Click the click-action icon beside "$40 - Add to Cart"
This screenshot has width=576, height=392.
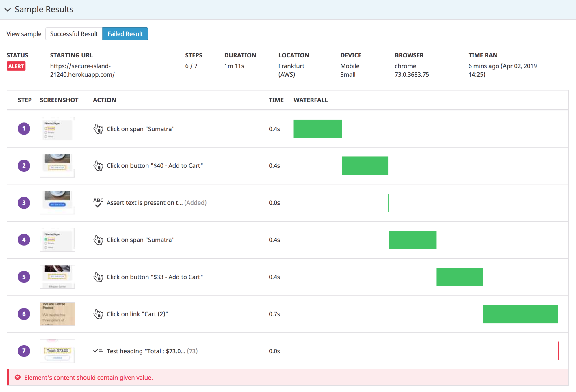pyautogui.click(x=98, y=166)
